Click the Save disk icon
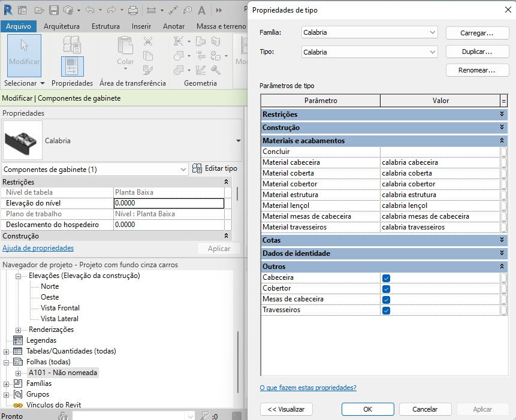The height and width of the screenshot is (420, 516). 54,11
